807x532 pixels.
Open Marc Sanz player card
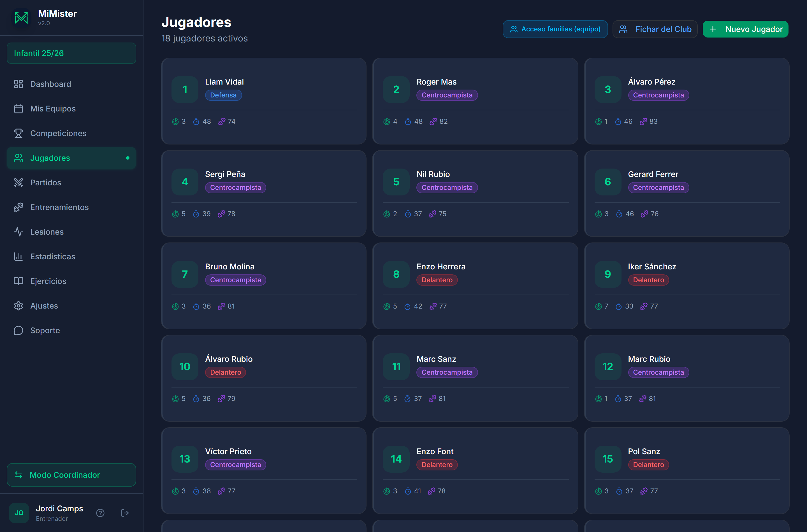[x=475, y=378]
